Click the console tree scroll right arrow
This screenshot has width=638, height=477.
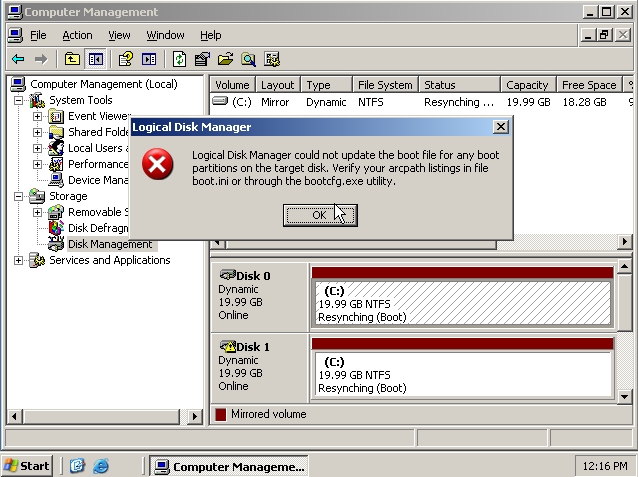coord(194,417)
